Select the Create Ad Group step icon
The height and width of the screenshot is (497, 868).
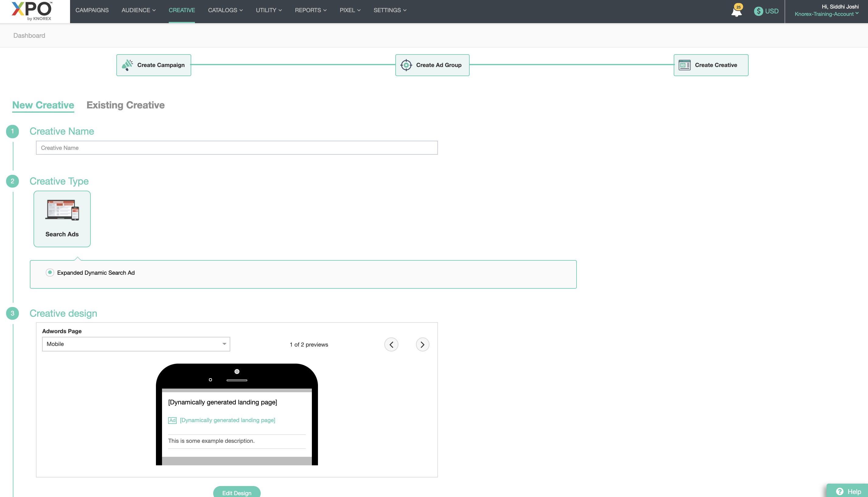pos(406,65)
